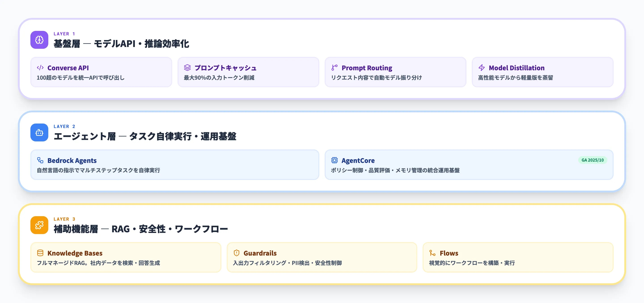644x303 pixels.
Task: Click the workflow icon beside Bedrock Agents
Action: (40, 160)
